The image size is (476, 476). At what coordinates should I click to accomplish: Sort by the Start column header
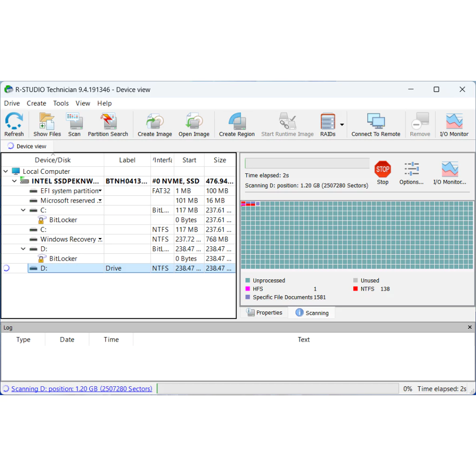click(x=189, y=160)
